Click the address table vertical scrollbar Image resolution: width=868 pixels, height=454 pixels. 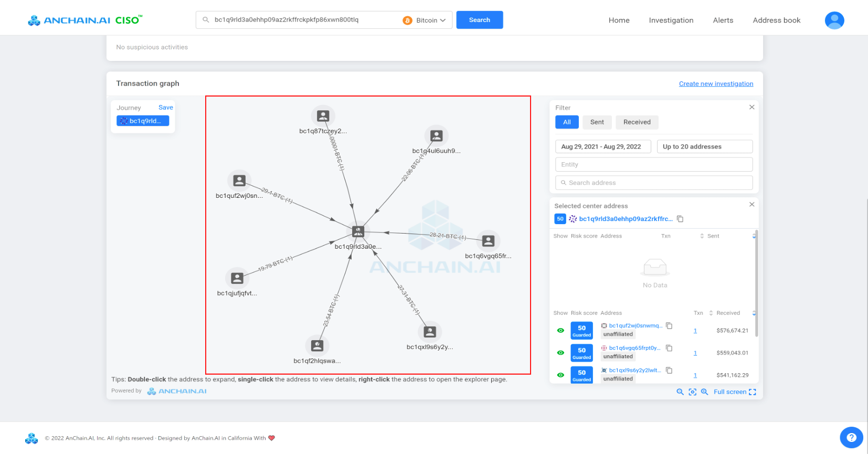[756, 283]
